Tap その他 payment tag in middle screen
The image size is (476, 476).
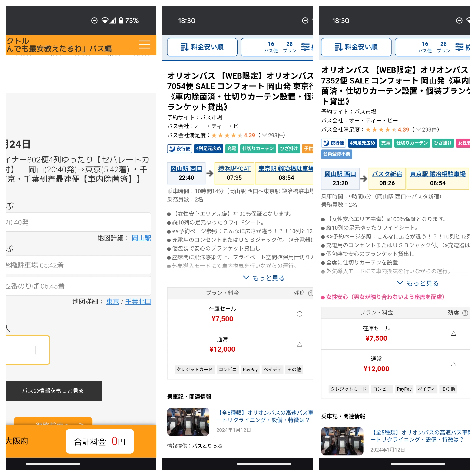click(x=294, y=370)
